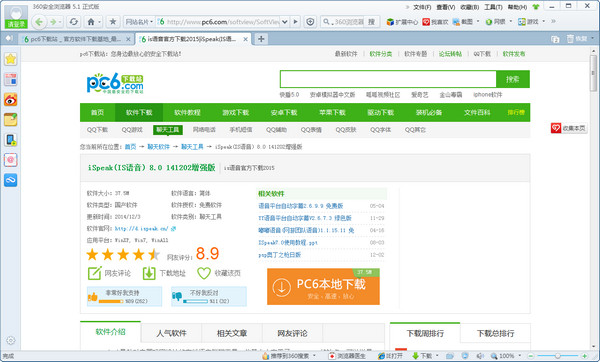600x362 pixels.
Task: Click the orange PC6本地下载 button
Action: tap(323, 287)
